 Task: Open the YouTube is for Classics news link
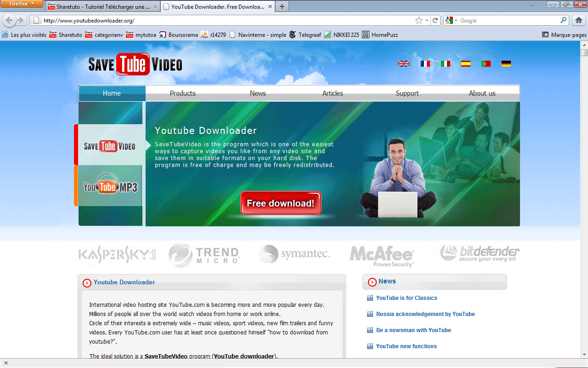[407, 298]
